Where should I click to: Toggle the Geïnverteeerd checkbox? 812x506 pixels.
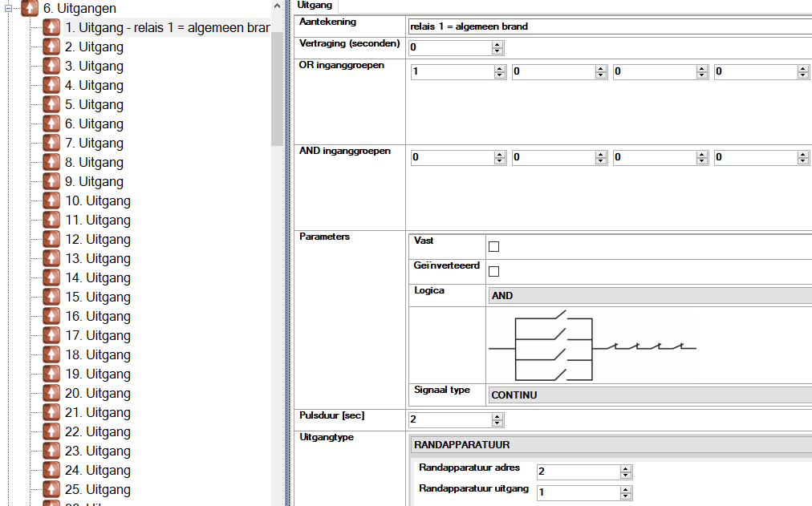[x=494, y=271]
